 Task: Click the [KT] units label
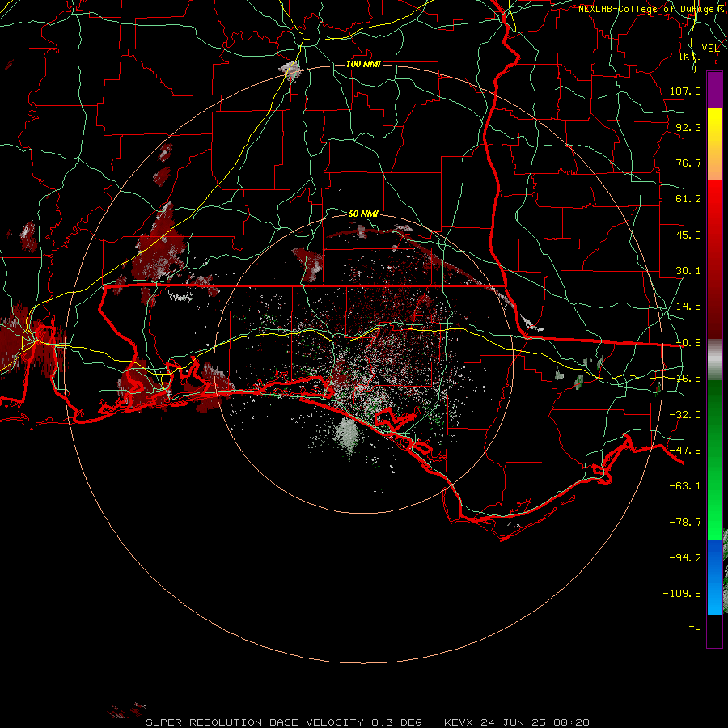[691, 56]
